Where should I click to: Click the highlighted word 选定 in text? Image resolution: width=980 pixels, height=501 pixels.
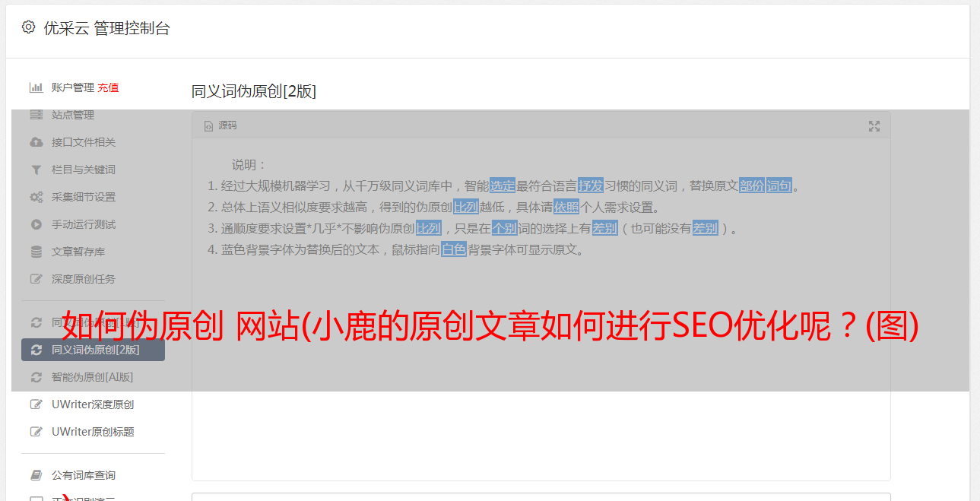(503, 185)
